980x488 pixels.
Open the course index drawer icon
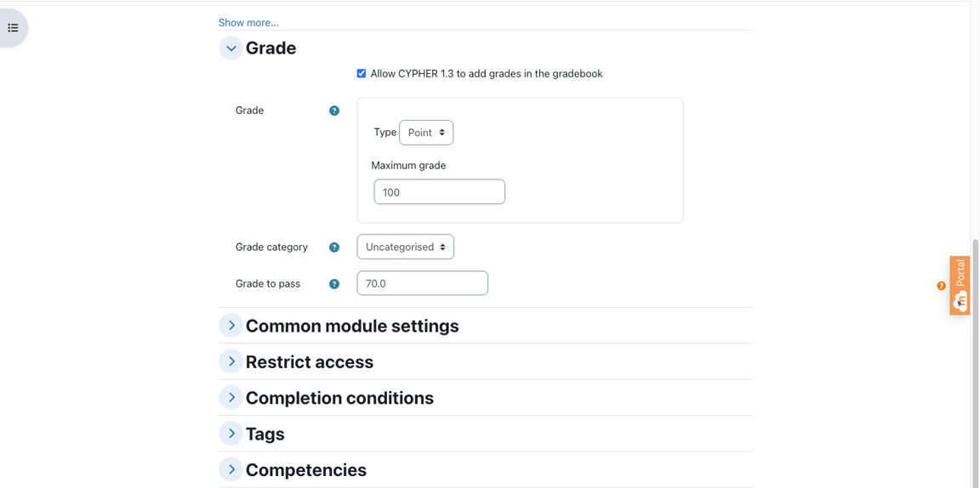(x=14, y=28)
